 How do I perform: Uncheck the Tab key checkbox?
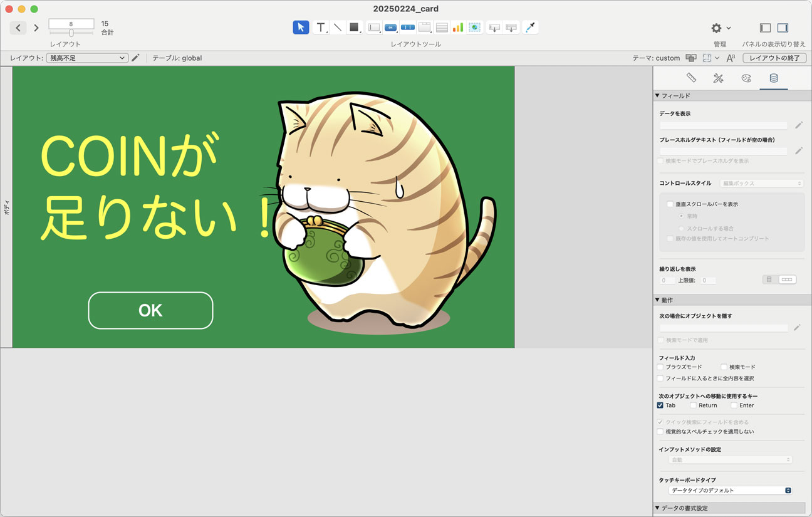[660, 405]
